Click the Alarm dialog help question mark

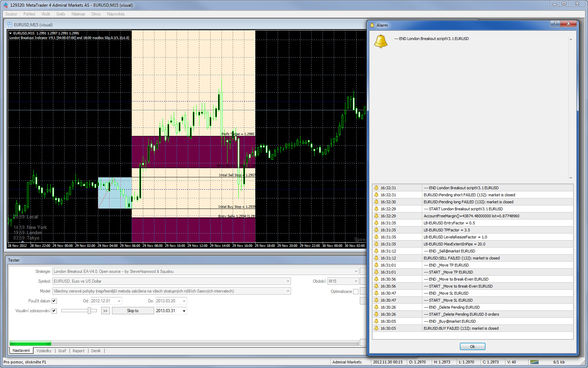(555, 24)
